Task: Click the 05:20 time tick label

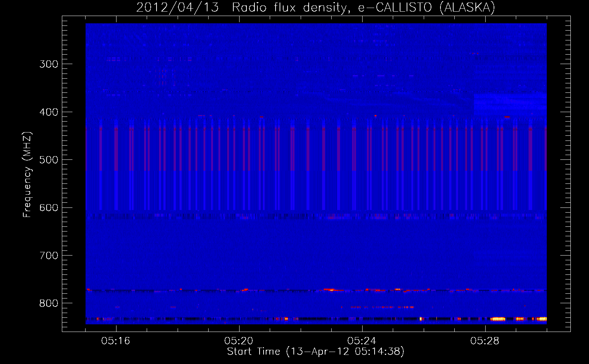Action: (x=239, y=341)
